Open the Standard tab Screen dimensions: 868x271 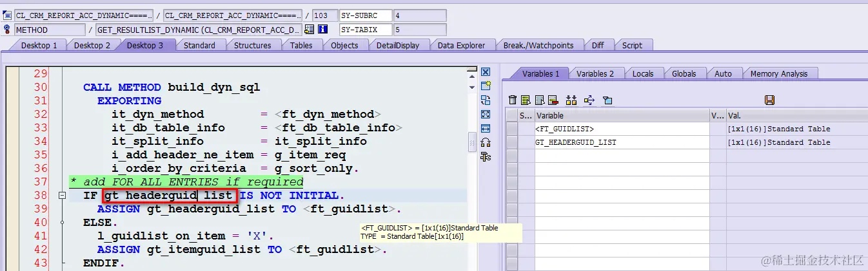[x=199, y=45]
